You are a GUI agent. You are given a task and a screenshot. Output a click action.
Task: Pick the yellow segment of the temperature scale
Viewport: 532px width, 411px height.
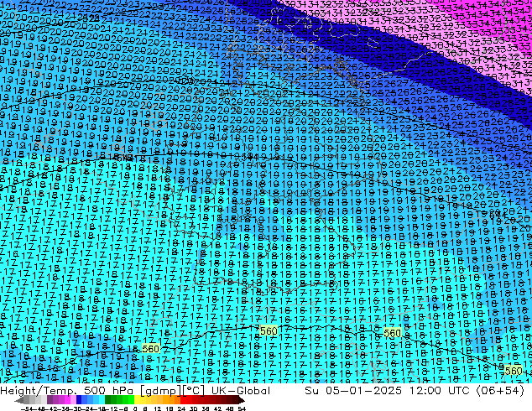(x=137, y=400)
